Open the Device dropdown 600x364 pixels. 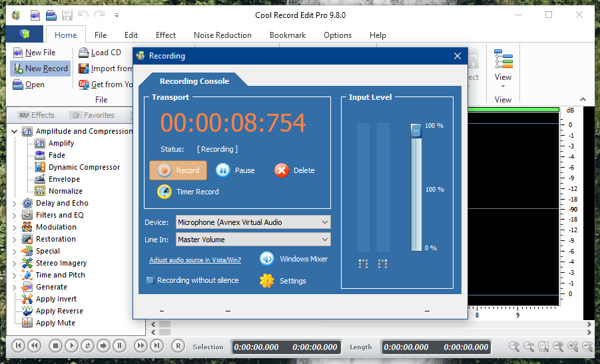coord(253,222)
